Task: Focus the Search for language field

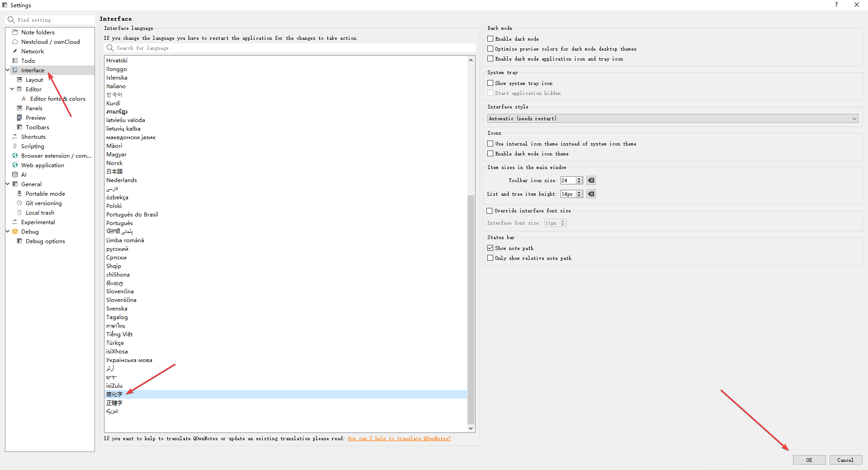Action: tap(290, 48)
